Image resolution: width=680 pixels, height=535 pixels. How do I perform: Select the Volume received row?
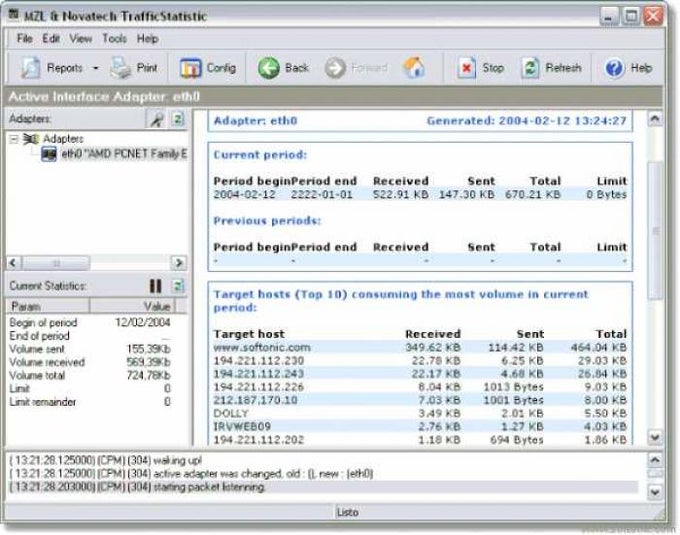pyautogui.click(x=90, y=362)
